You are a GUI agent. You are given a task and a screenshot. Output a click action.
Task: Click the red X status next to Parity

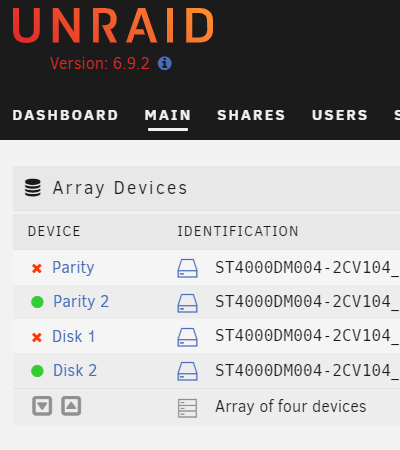37,268
